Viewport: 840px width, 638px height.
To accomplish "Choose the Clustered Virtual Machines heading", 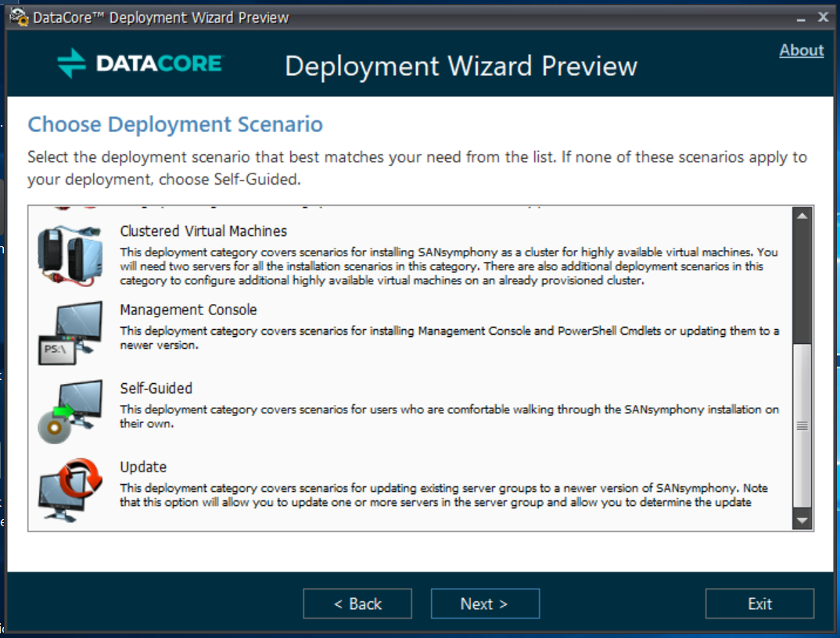I will [x=203, y=231].
